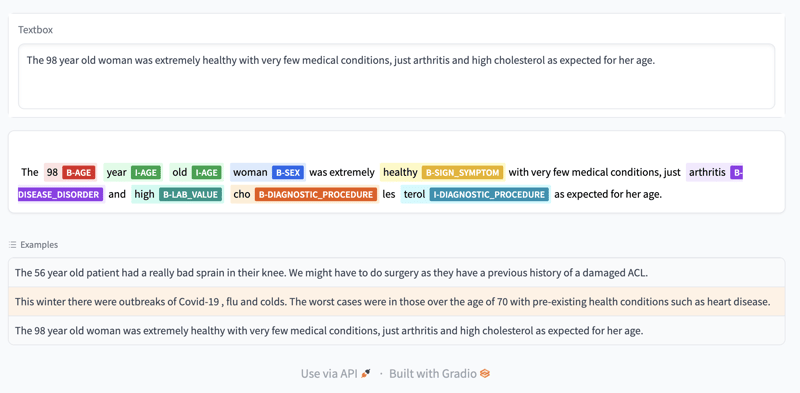Image resolution: width=800 pixels, height=393 pixels.
Task: Click the green I-AGE tag beside old
Action: [207, 173]
